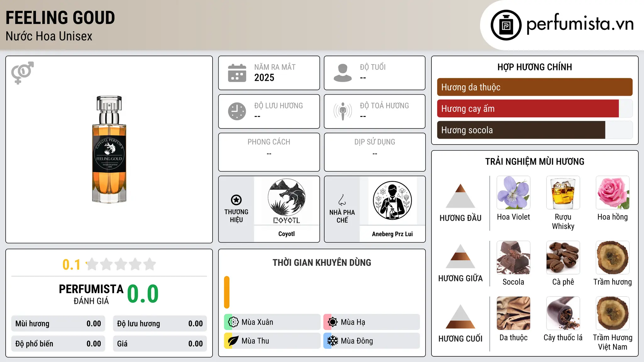Click the Mùi hương score value 0.00
The width and height of the screenshot is (644, 362).
[94, 324]
